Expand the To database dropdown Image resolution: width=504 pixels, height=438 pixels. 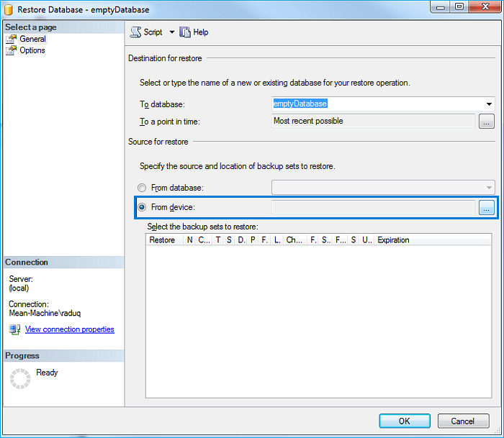click(489, 104)
